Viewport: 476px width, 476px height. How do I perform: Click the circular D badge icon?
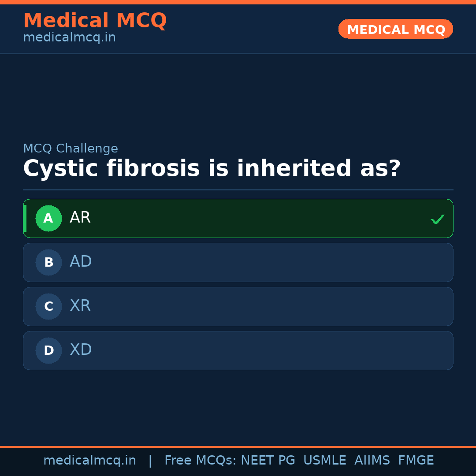48,350
